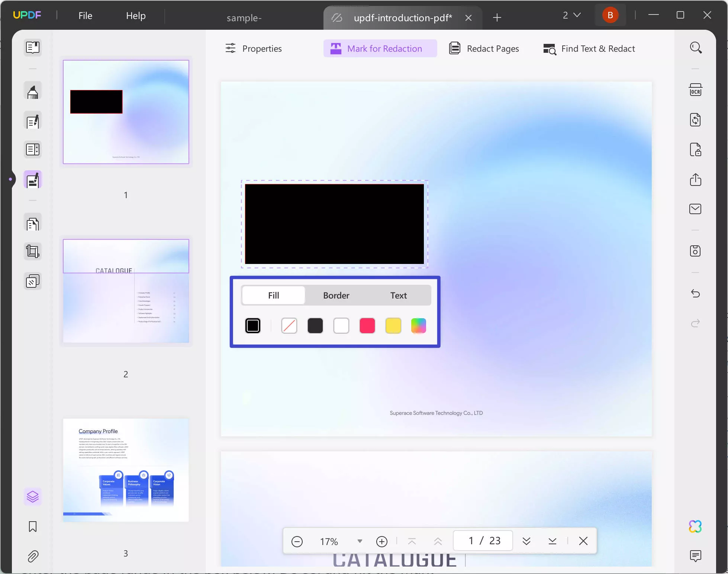Open user account avatar B
The width and height of the screenshot is (728, 574).
pos(610,15)
